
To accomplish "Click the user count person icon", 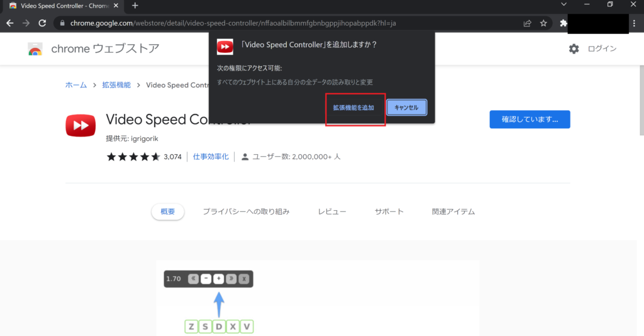I will coord(245,157).
